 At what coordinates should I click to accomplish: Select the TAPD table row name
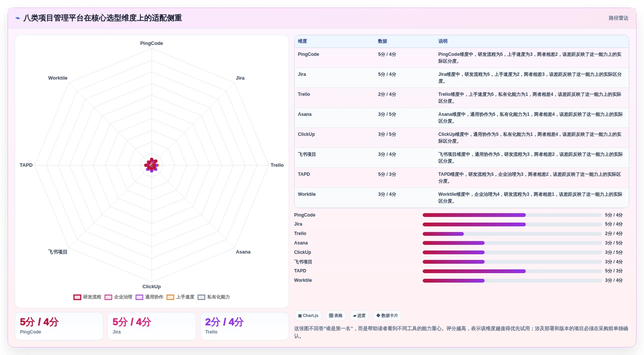(304, 174)
